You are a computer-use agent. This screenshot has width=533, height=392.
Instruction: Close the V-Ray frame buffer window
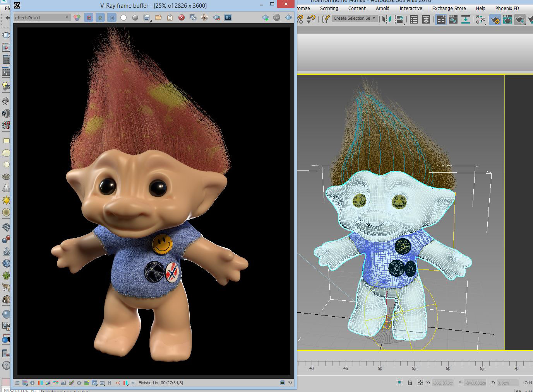tap(286, 4)
